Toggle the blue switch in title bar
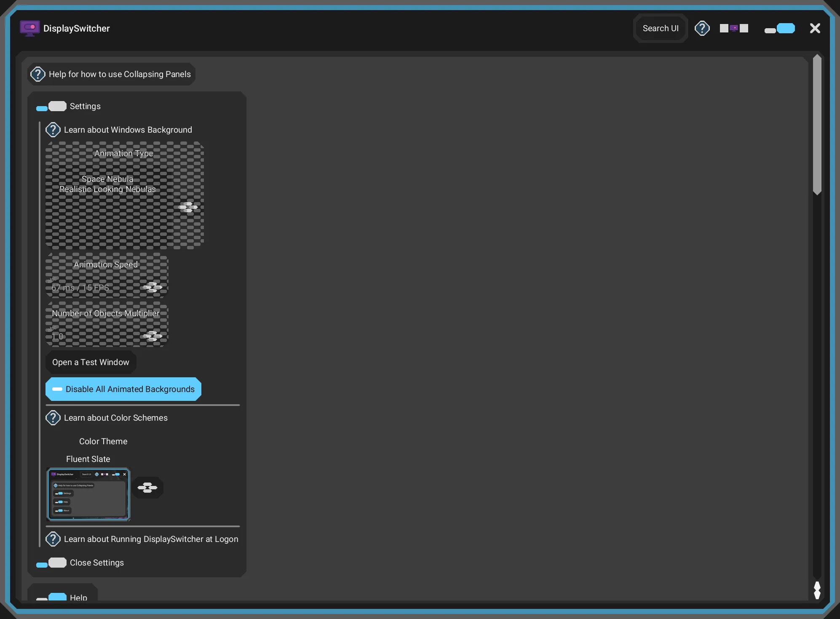The width and height of the screenshot is (840, 619). point(779,28)
